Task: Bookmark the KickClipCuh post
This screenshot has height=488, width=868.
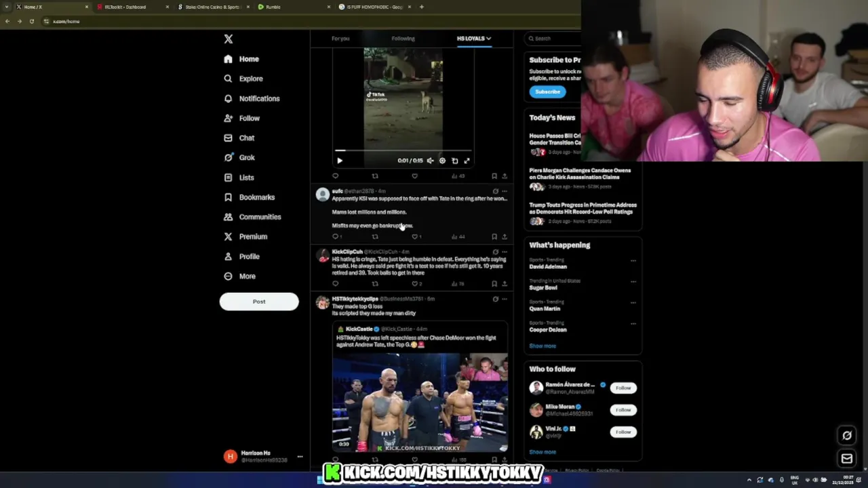Action: (x=494, y=284)
